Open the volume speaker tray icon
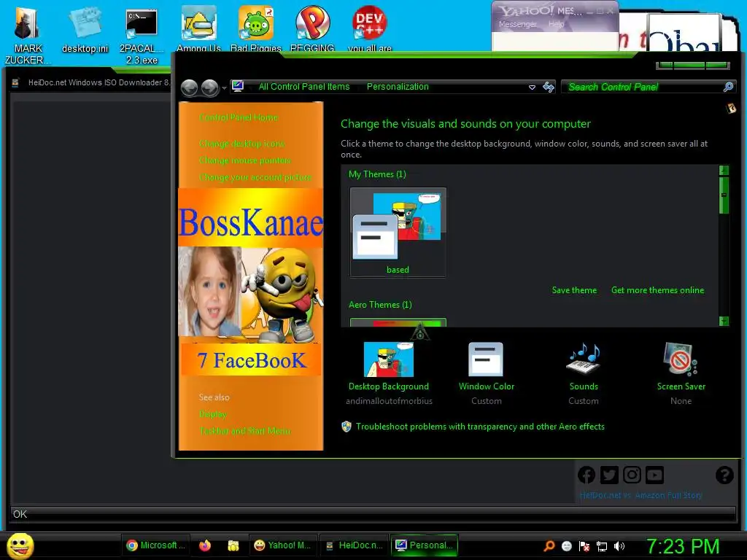Viewport: 747px width, 560px height. (619, 545)
